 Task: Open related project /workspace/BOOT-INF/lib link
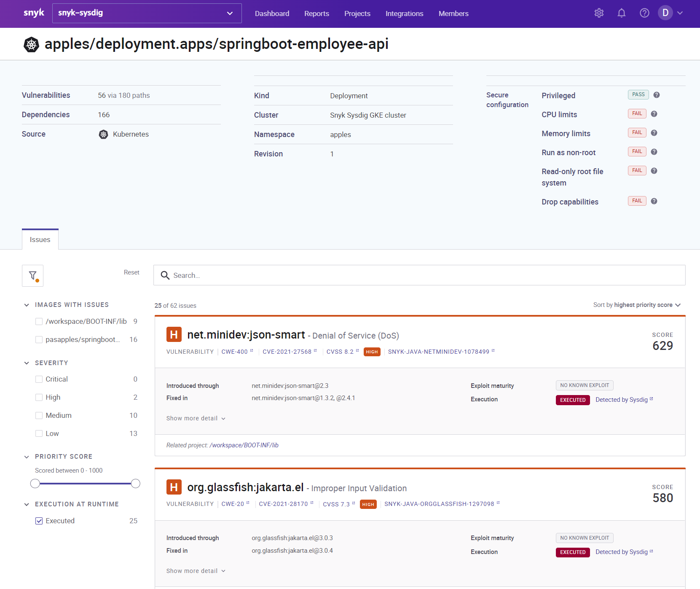pos(244,445)
